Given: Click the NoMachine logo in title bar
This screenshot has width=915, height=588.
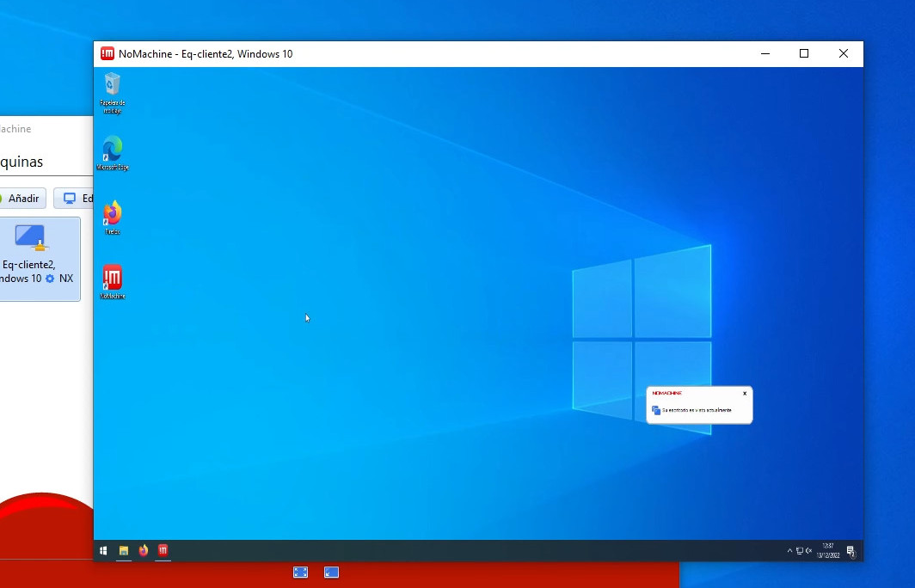Looking at the screenshot, I should coord(107,53).
